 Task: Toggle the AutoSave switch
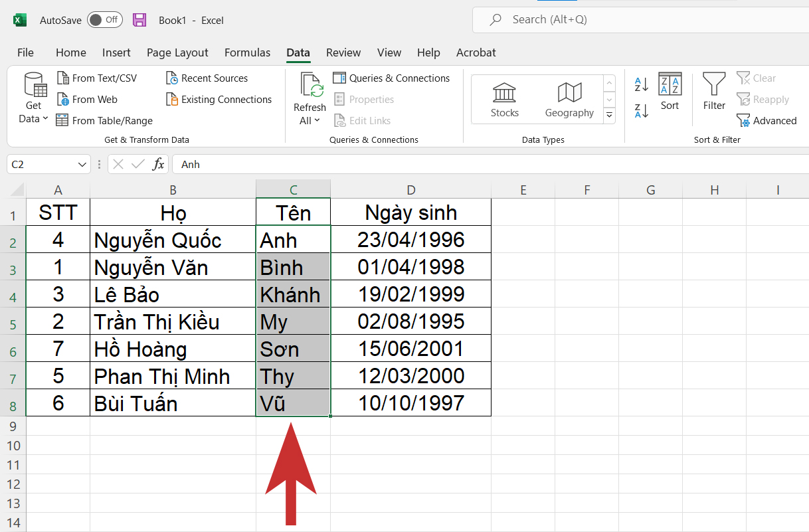pos(104,20)
